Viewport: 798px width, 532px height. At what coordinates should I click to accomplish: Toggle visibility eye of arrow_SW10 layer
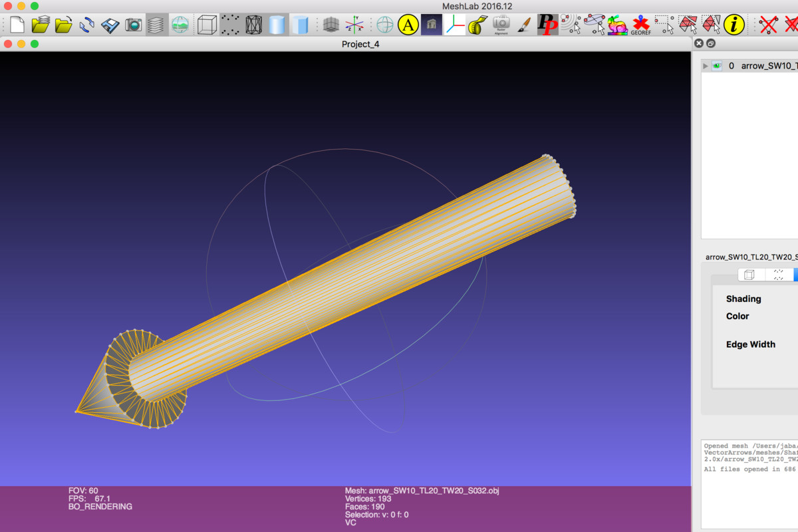point(717,66)
